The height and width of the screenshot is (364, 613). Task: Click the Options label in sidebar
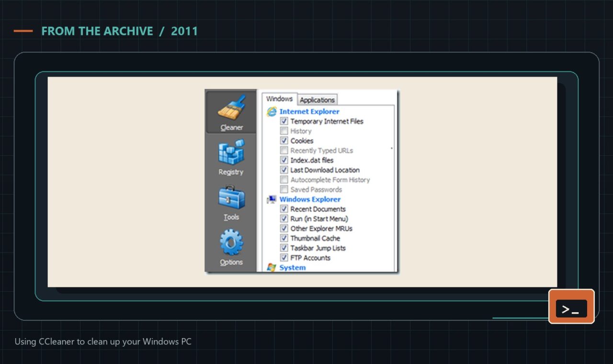(x=231, y=262)
